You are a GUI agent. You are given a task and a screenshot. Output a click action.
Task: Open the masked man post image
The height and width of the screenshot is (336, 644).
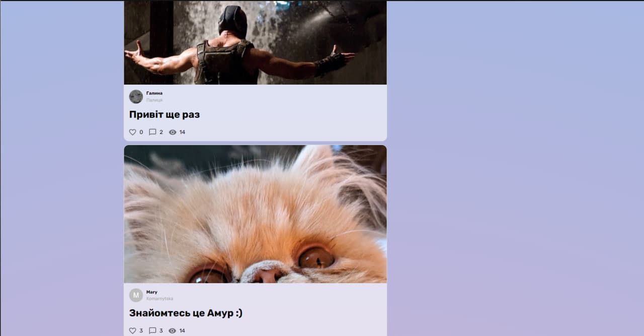(256, 42)
